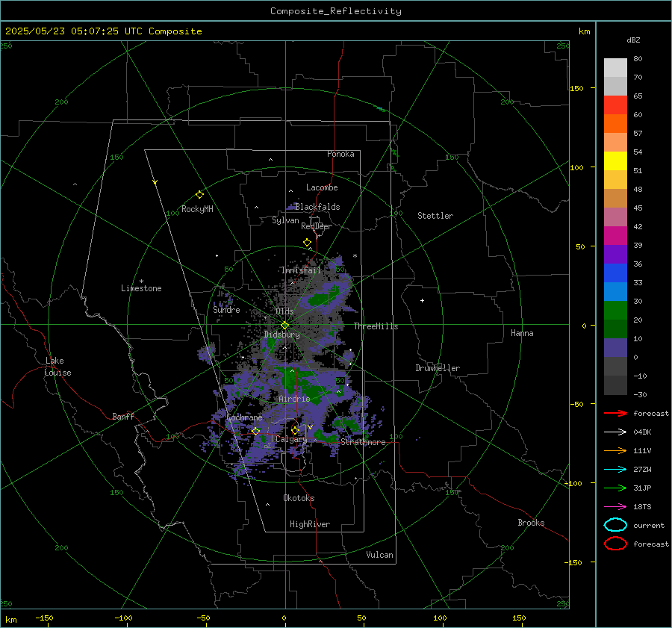
Task: Click the -150 tick on bottom axis
Action: coord(44,618)
